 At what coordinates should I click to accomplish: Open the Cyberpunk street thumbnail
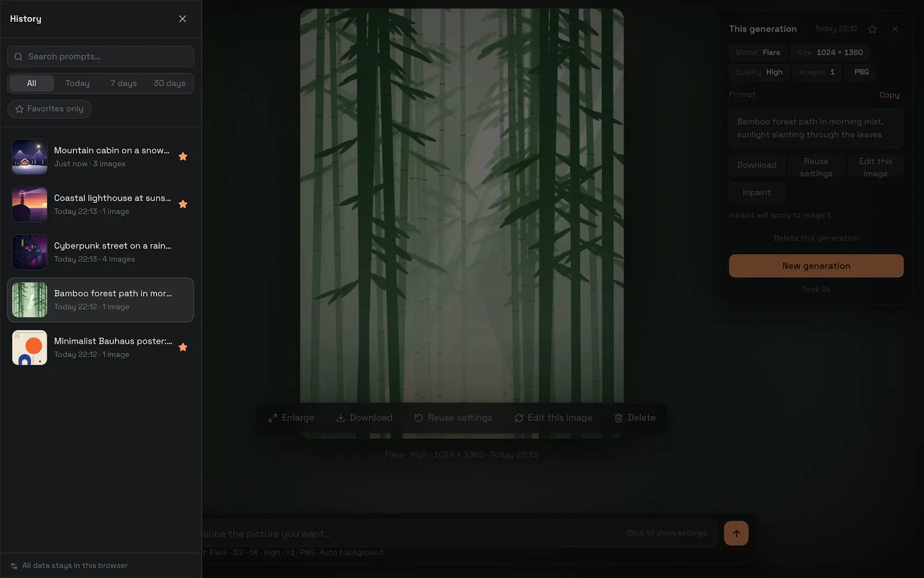pos(29,252)
